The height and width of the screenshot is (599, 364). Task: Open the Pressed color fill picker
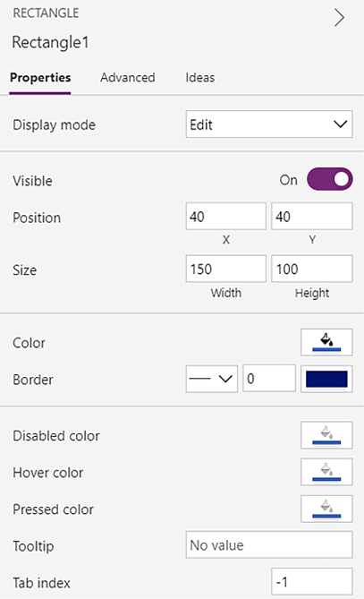(x=326, y=509)
